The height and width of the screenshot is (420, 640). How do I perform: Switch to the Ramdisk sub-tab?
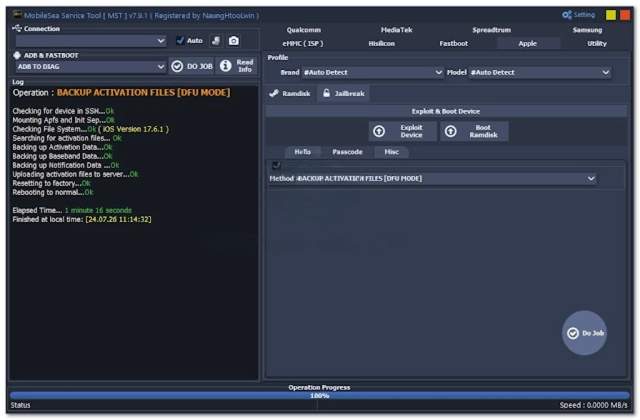click(290, 93)
